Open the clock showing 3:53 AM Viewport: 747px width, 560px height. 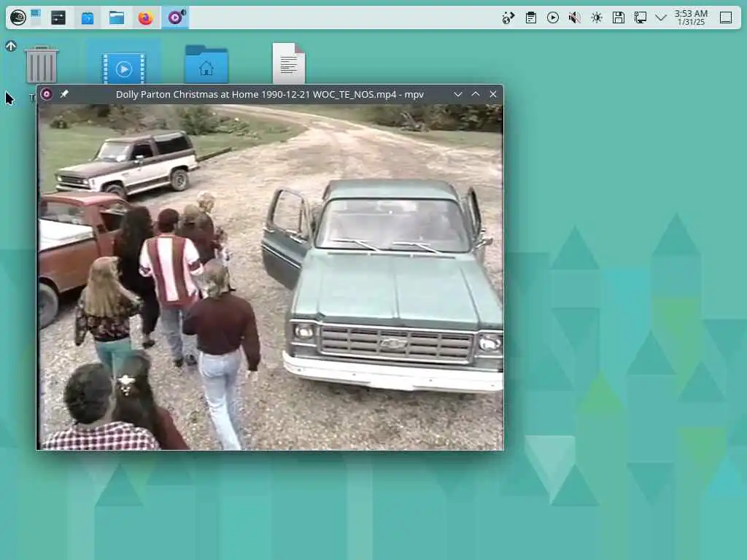click(691, 17)
